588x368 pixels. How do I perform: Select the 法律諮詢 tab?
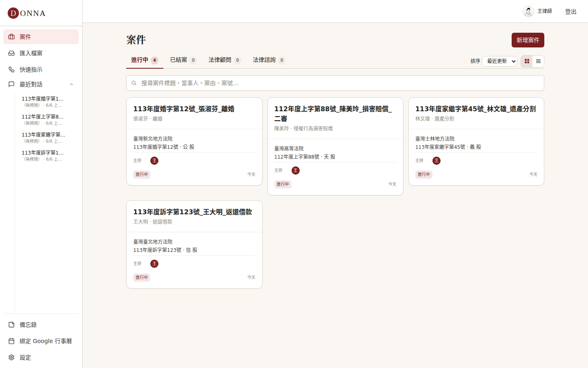coord(269,60)
